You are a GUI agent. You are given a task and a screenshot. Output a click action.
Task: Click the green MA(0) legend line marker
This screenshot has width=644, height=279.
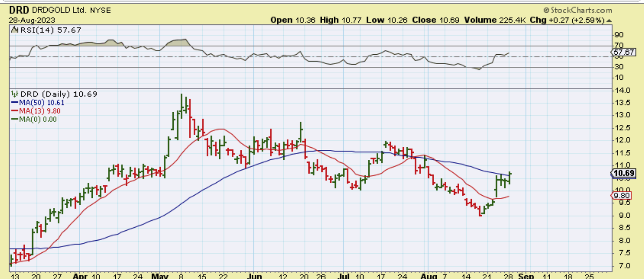(x=15, y=120)
